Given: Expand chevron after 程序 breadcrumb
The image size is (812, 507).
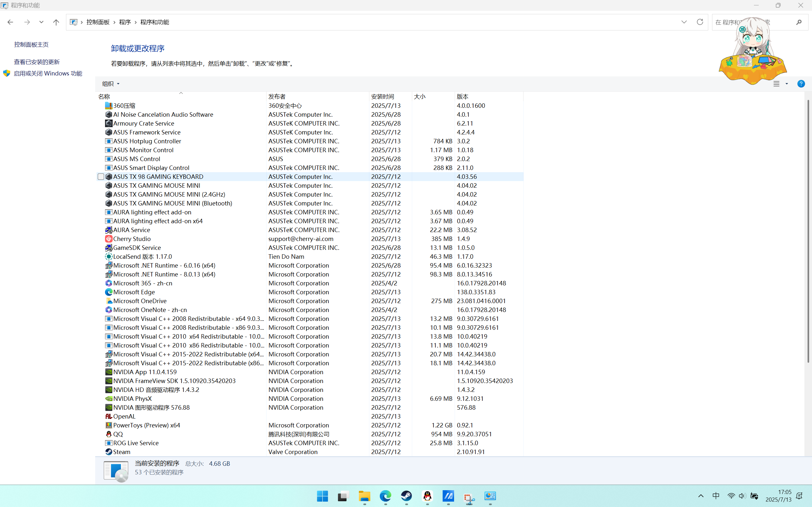Looking at the screenshot, I should [x=135, y=22].
